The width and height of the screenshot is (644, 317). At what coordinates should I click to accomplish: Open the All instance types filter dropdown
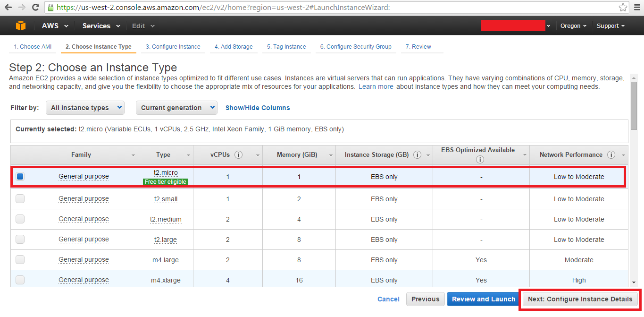[x=85, y=108]
